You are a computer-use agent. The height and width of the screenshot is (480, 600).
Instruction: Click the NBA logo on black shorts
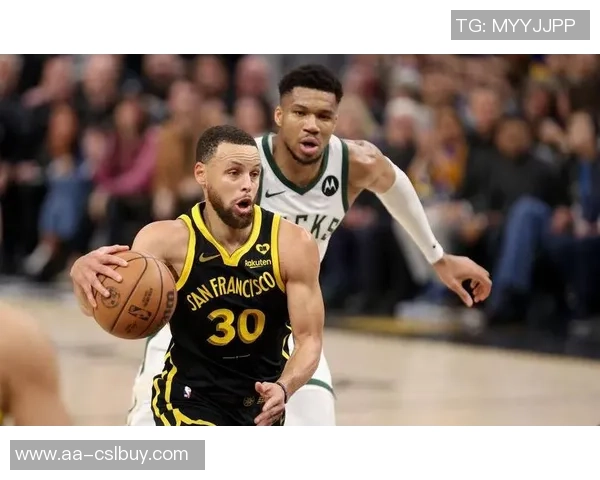(x=187, y=392)
